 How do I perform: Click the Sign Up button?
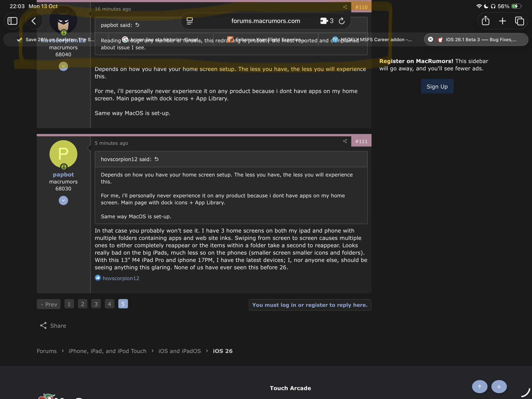[x=437, y=86]
